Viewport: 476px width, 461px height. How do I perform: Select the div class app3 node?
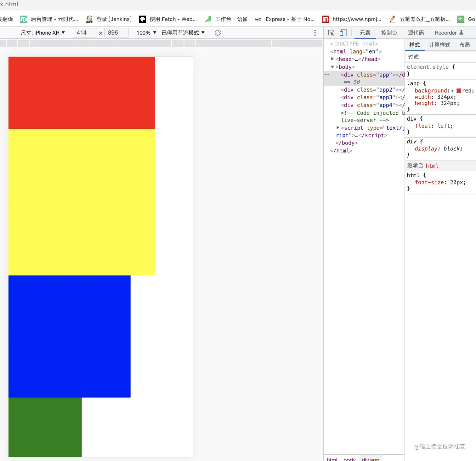click(x=372, y=97)
